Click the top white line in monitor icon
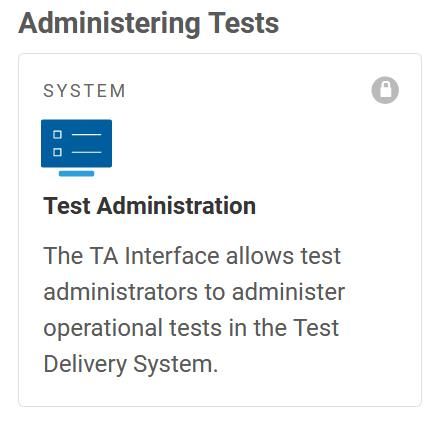The image size is (442, 421). tap(86, 135)
